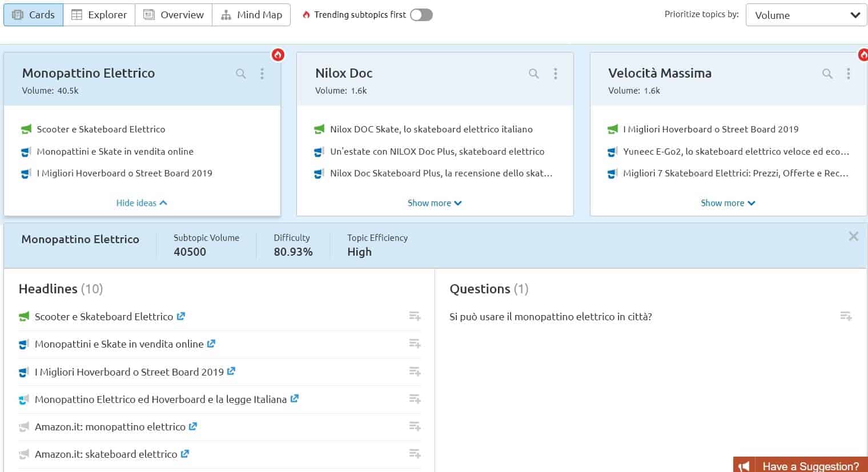Image resolution: width=868 pixels, height=472 pixels.
Task: Click the Questions (1) section heading
Action: pos(489,289)
